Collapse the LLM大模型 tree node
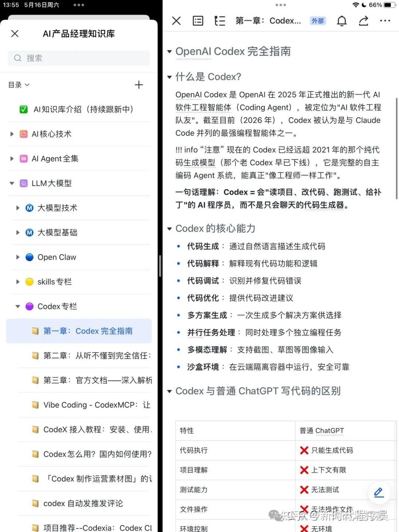The image size is (399, 532). [x=12, y=183]
